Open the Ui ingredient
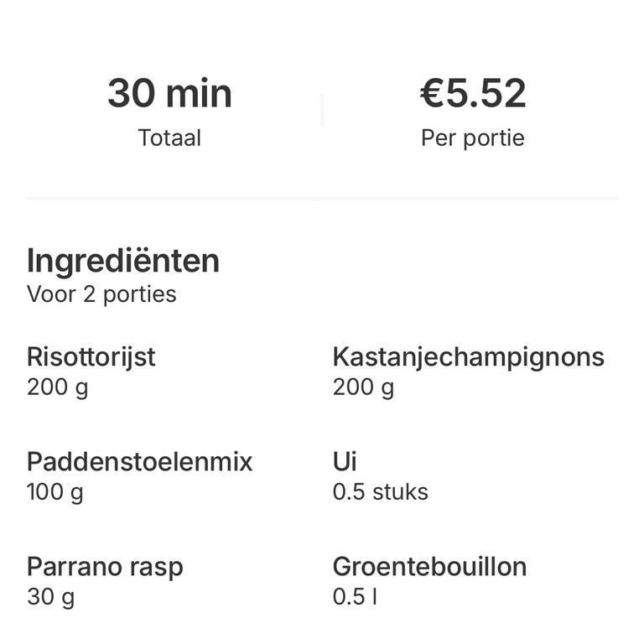 345,461
